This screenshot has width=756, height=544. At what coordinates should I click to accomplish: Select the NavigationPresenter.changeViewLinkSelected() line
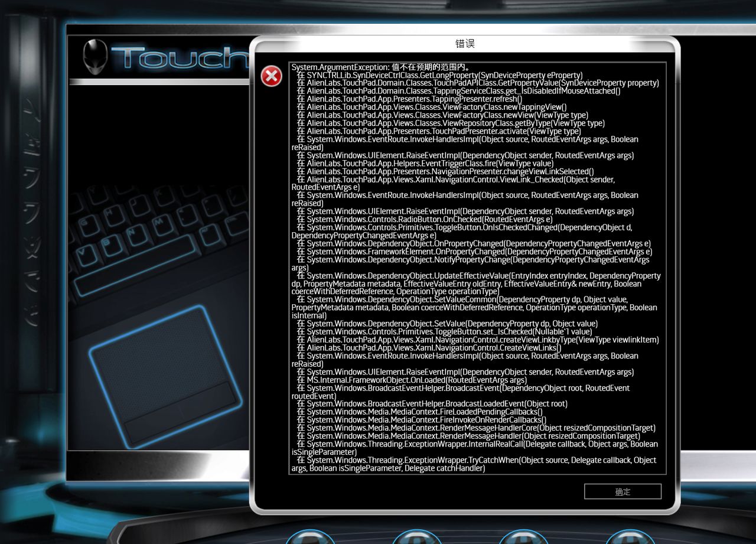click(445, 171)
